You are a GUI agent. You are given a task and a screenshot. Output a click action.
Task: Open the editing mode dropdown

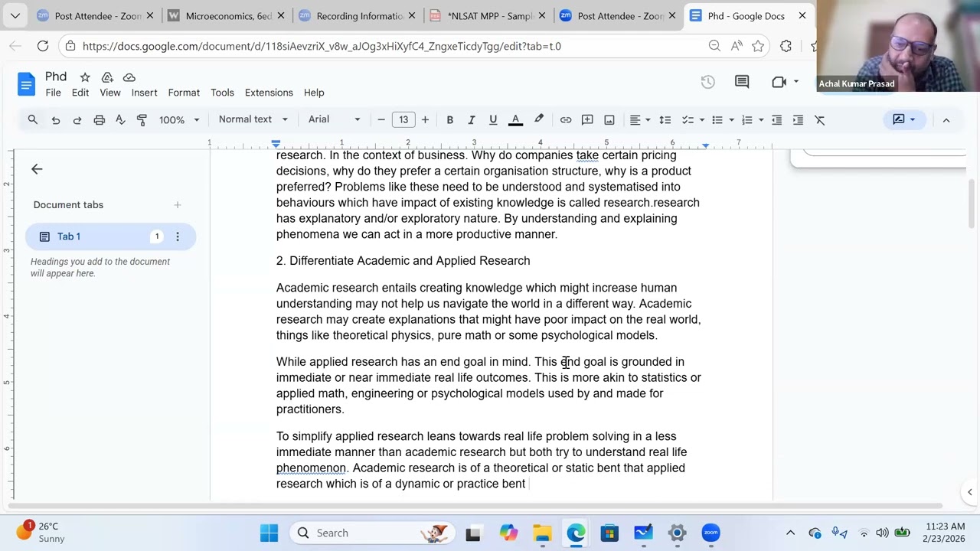(903, 119)
